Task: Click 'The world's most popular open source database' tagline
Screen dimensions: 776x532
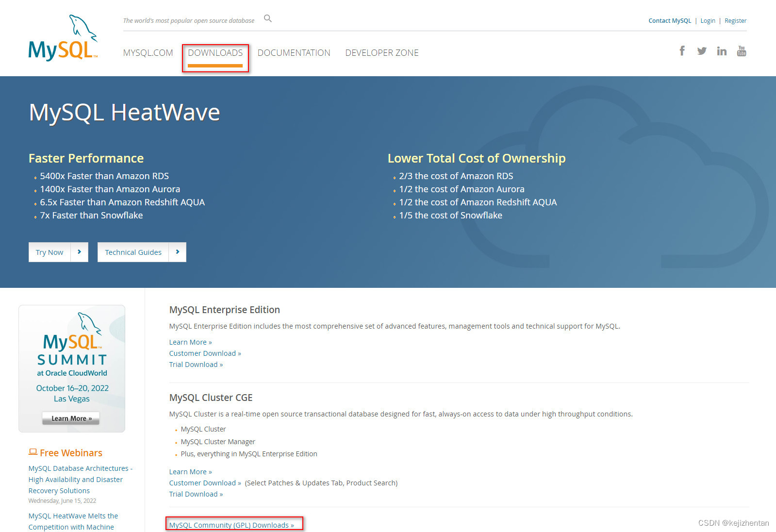Action: click(189, 21)
